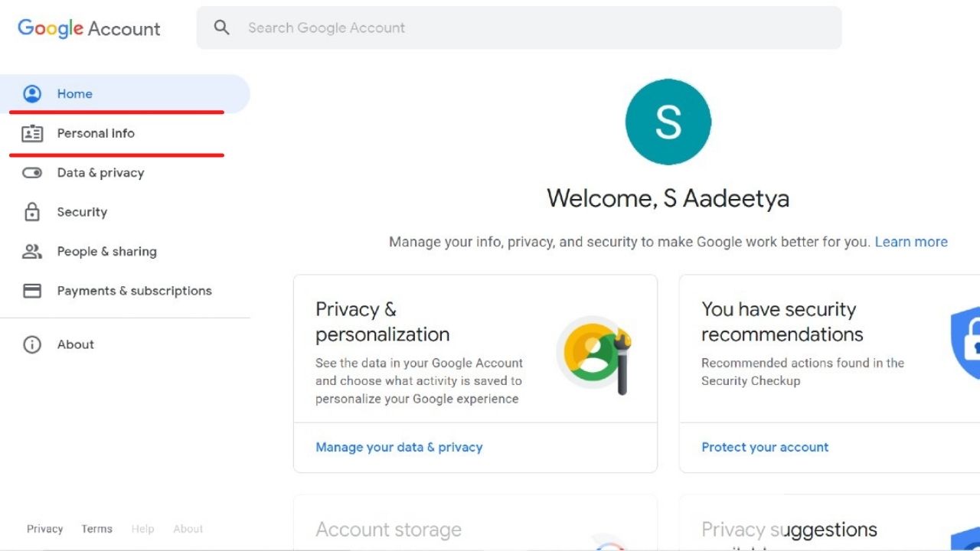
Task: Open the Terms footer link
Action: click(97, 529)
